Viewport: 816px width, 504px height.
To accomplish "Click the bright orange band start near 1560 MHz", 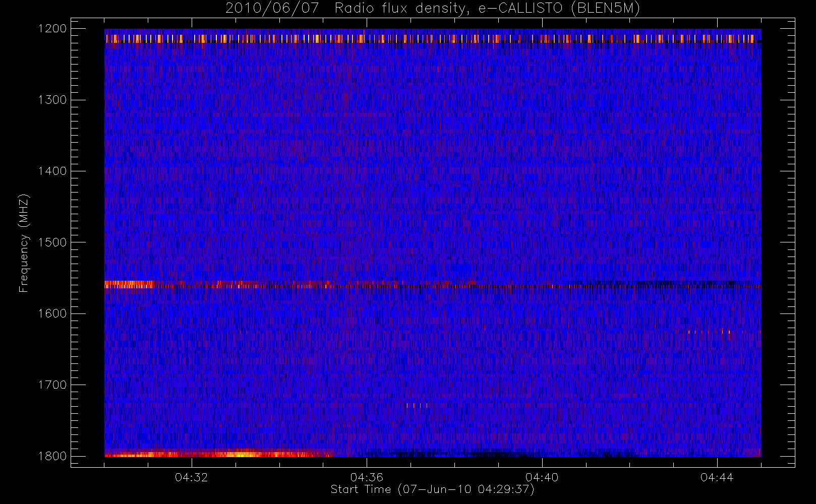I will (x=129, y=284).
